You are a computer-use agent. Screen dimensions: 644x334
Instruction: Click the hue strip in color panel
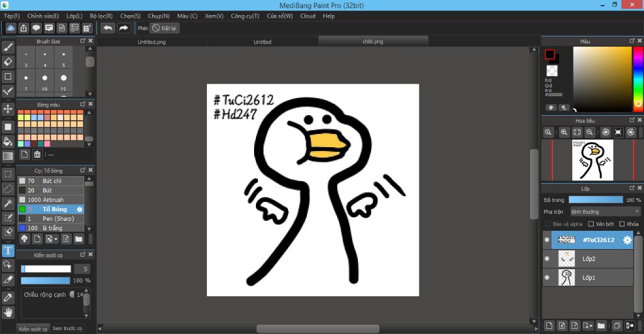(x=638, y=79)
